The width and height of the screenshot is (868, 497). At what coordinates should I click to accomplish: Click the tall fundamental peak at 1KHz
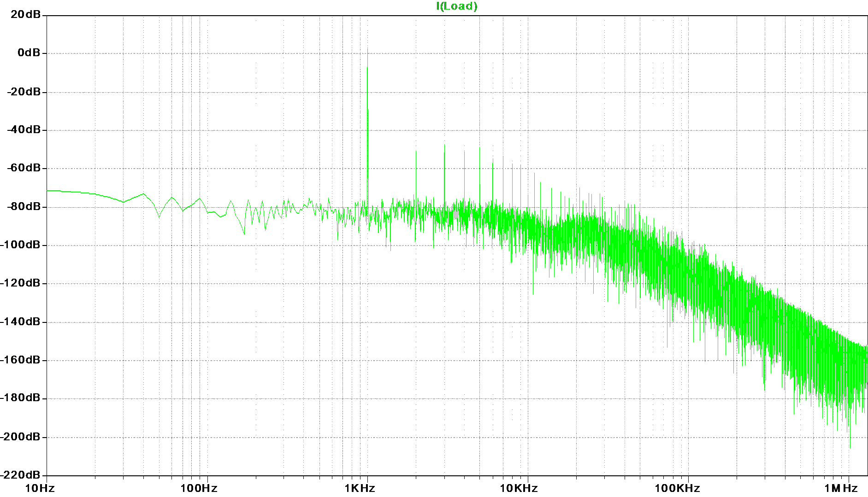[367, 124]
